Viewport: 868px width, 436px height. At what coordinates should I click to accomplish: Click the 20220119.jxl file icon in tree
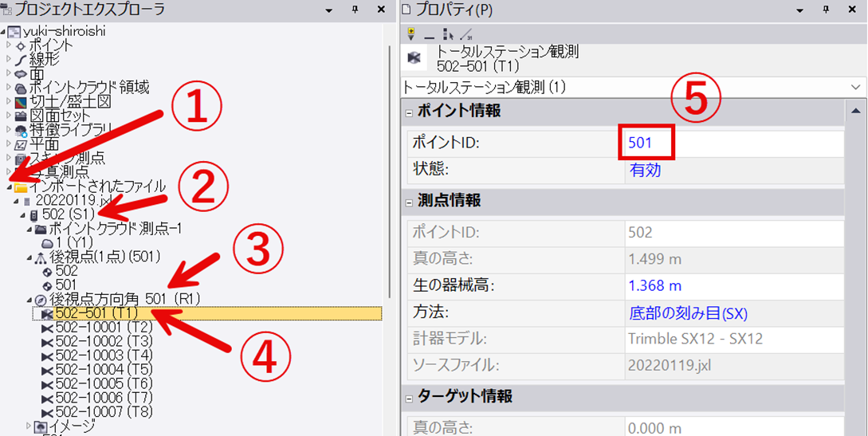point(27,202)
